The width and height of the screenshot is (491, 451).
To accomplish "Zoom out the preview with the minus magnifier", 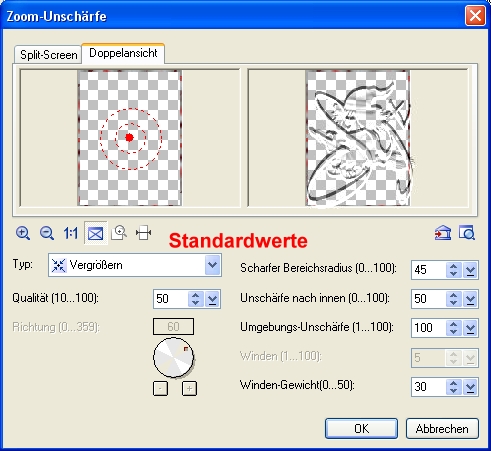I will 47,233.
